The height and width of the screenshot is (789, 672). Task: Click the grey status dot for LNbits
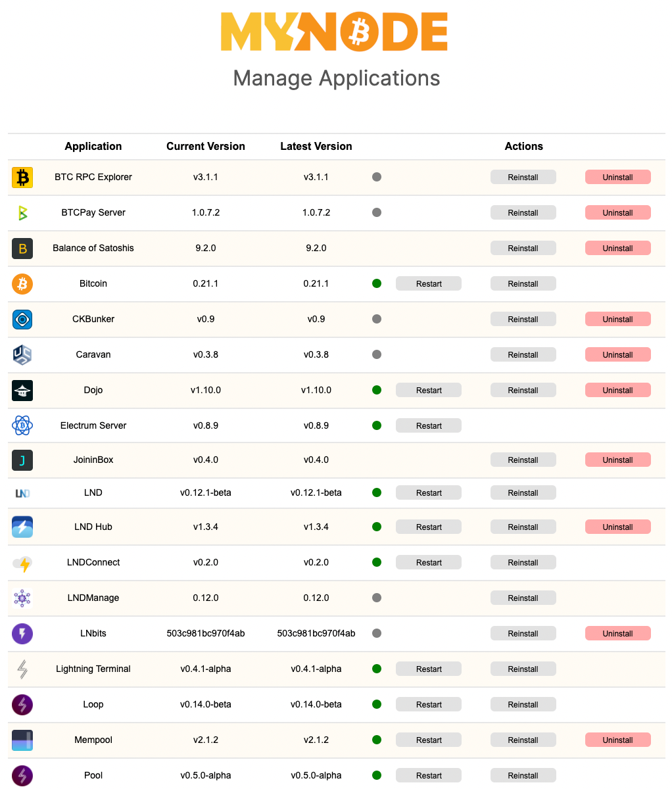click(377, 634)
